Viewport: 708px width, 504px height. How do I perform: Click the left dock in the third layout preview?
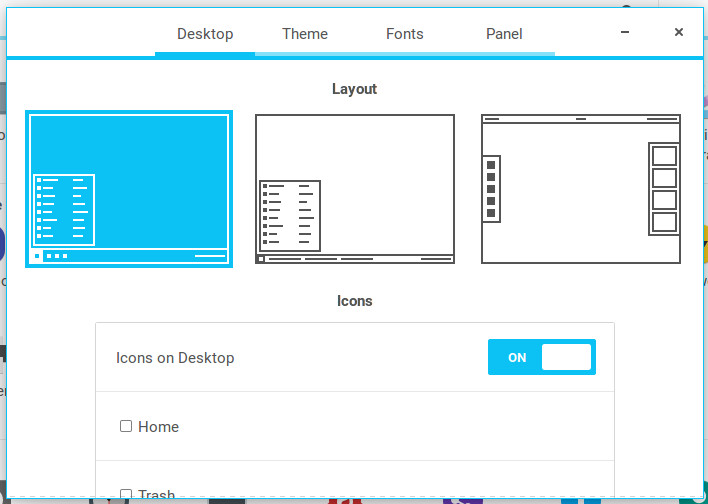click(x=491, y=189)
